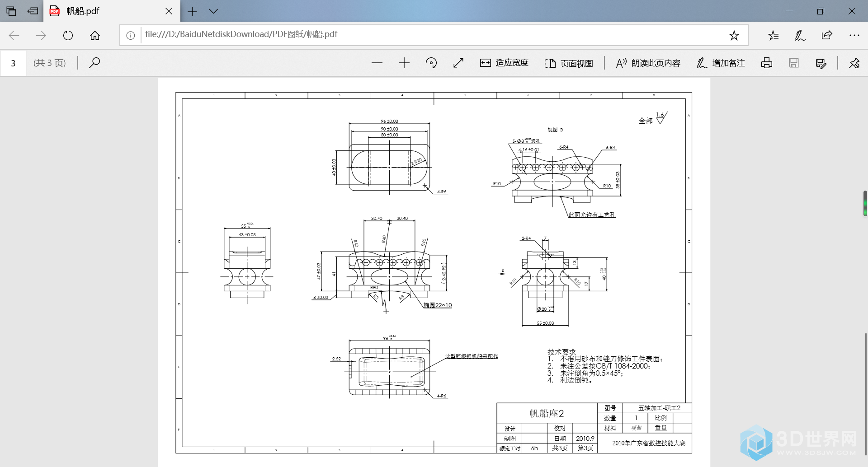Click the 2010年广东省数控技能大赛 text
Screen dimensions: 868x467
click(649, 443)
